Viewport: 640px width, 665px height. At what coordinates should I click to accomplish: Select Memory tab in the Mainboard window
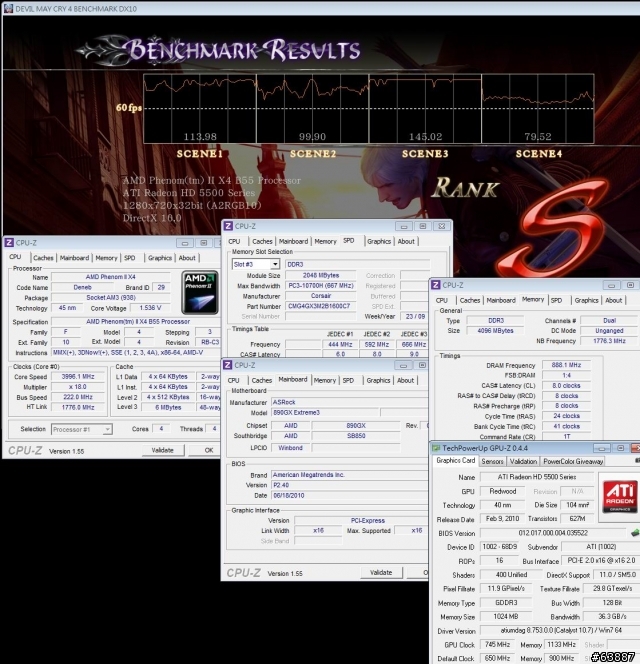click(x=325, y=380)
